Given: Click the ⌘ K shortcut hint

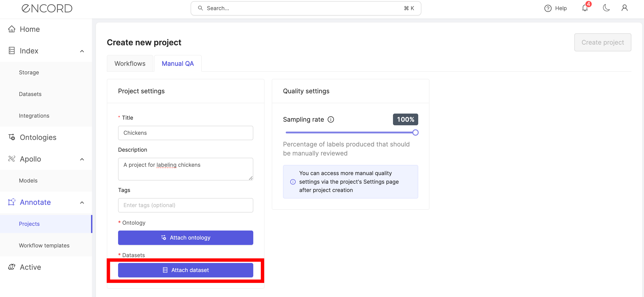Looking at the screenshot, I should (409, 8).
